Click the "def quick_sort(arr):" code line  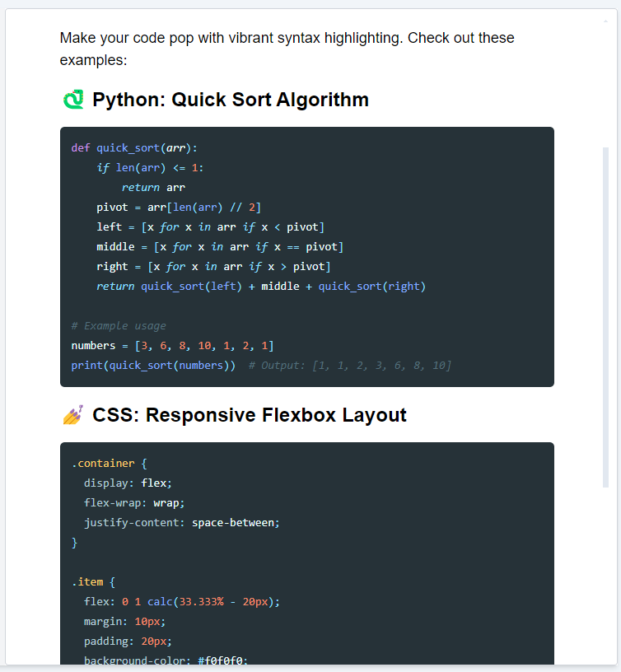pyautogui.click(x=134, y=148)
